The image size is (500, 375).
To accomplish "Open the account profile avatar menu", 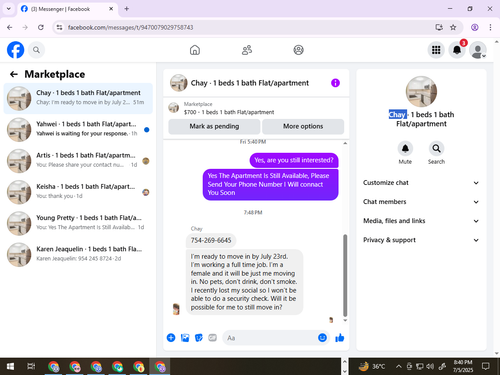I will coord(478,50).
